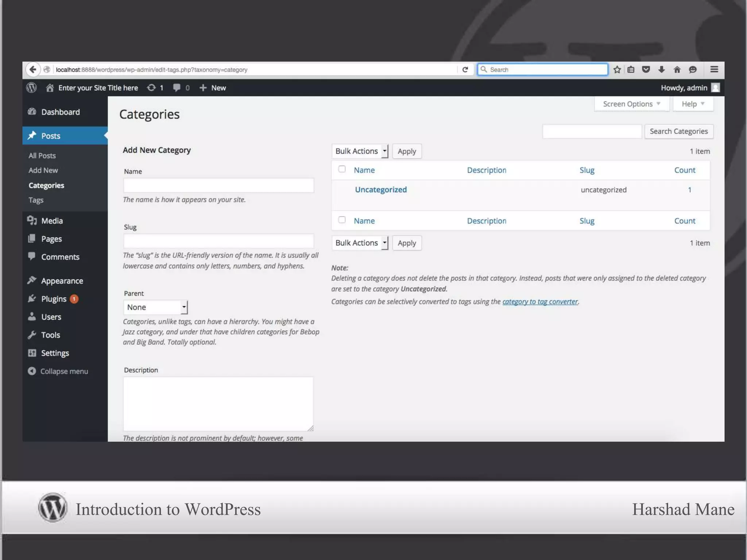The width and height of the screenshot is (747, 560).
Task: Click the Users person icon
Action: [x=32, y=316]
